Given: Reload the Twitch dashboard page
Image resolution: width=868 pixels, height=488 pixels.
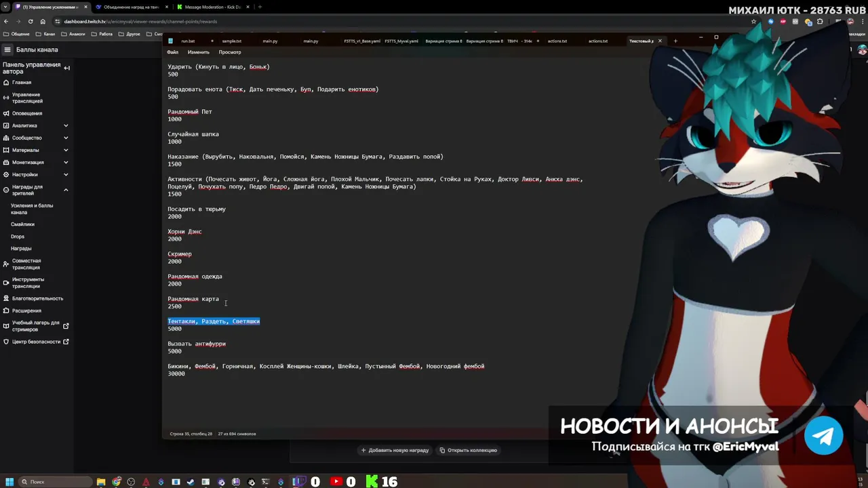Looking at the screenshot, I should point(31,21).
